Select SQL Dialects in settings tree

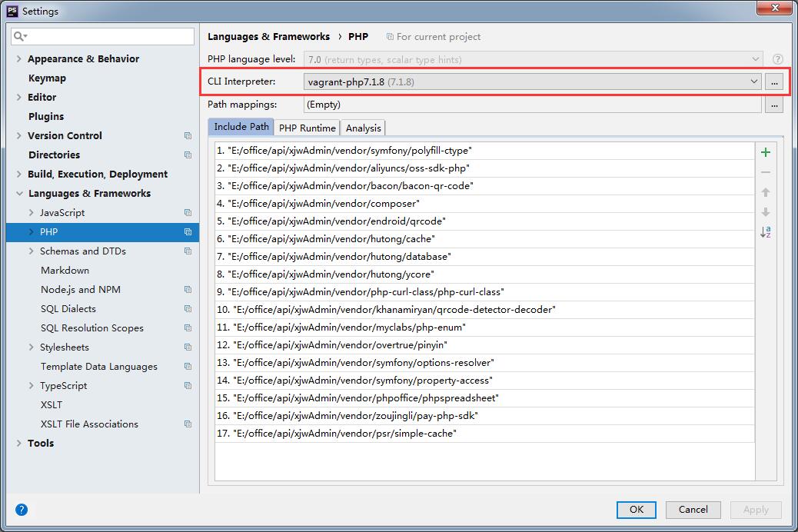tap(68, 309)
